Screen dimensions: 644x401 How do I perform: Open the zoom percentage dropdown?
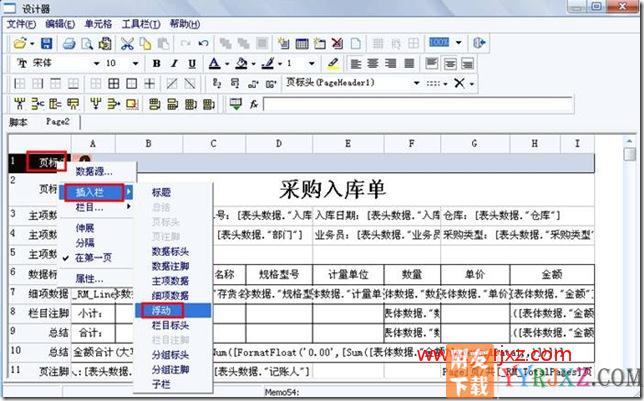[x=459, y=42]
